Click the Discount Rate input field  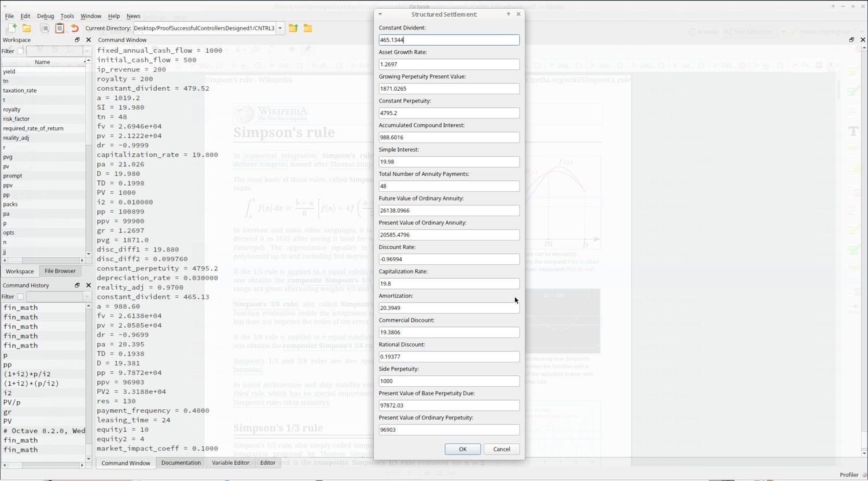(449, 259)
